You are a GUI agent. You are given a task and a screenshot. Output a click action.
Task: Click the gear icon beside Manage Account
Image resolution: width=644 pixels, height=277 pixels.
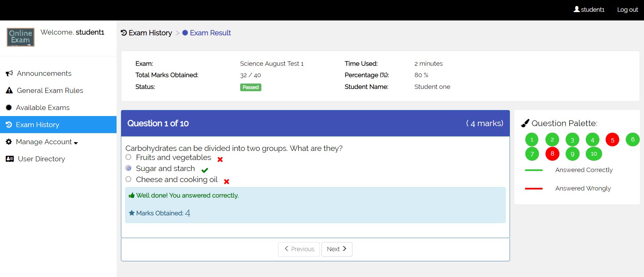click(9, 142)
